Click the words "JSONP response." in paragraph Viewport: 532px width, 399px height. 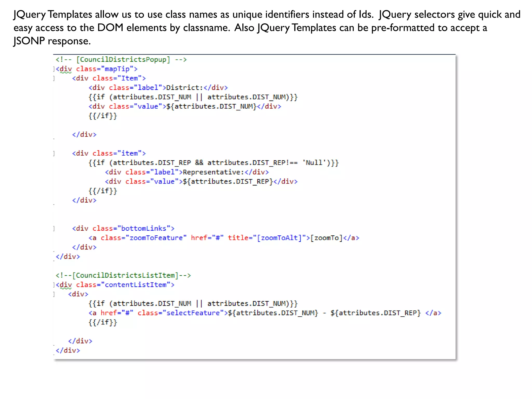(52, 41)
